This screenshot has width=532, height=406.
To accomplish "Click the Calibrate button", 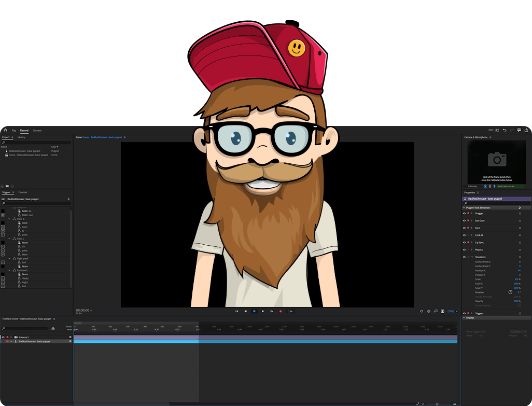I will 473,186.
